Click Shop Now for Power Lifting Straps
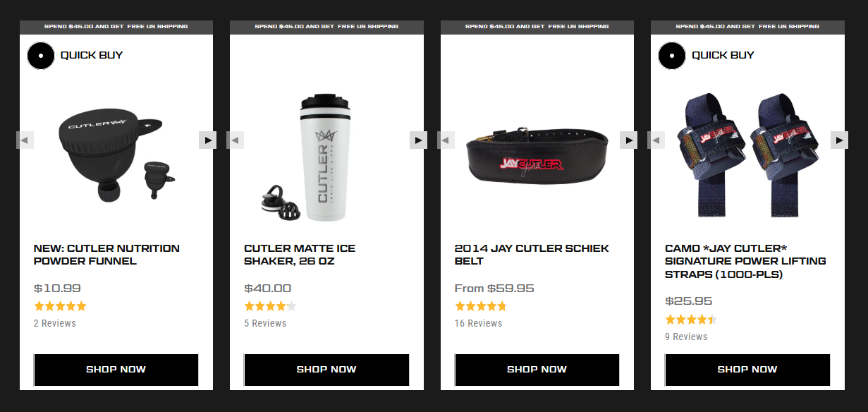The height and width of the screenshot is (412, 868). tap(747, 370)
